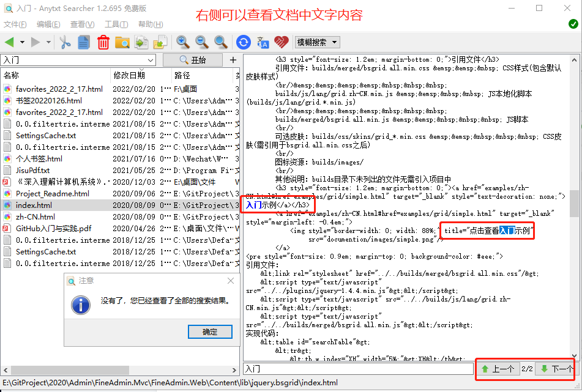The height and width of the screenshot is (392, 582).
Task: Click the results list horizontal scroll left arrow
Action: [6, 370]
